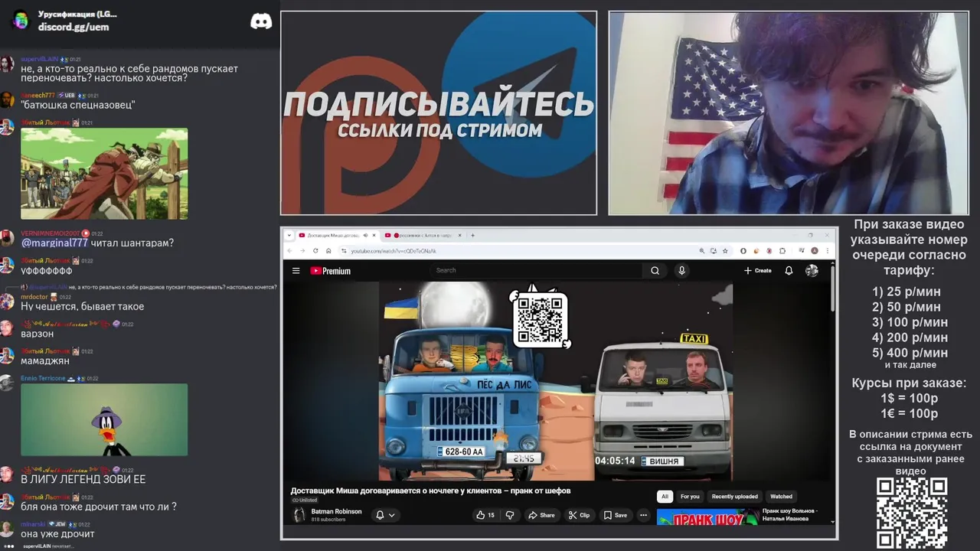This screenshot has width=980, height=551.
Task: Open the Batman Robinson channel name
Action: click(336, 511)
